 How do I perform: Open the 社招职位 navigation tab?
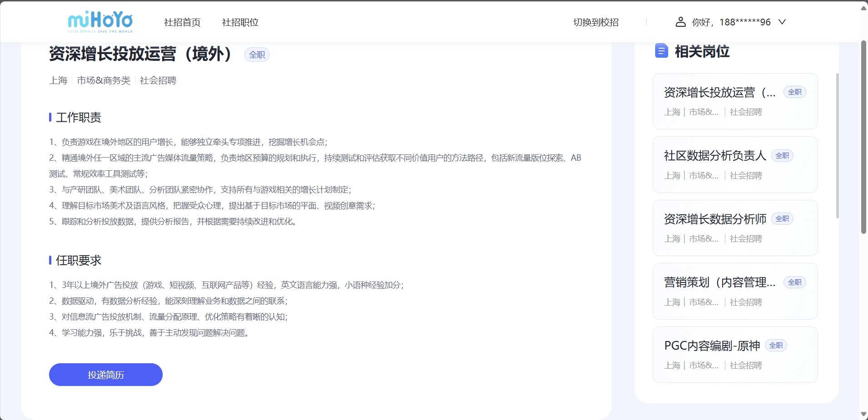pos(240,22)
